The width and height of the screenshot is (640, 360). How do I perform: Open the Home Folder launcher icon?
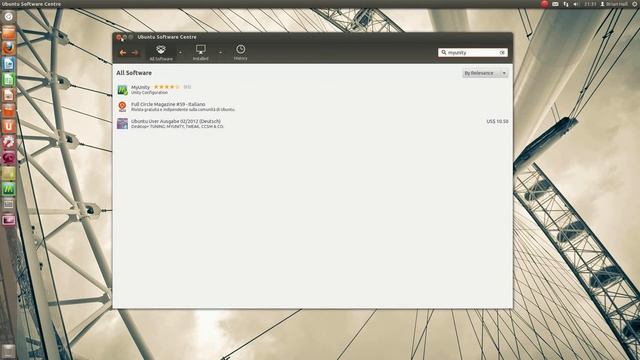coord(9,32)
